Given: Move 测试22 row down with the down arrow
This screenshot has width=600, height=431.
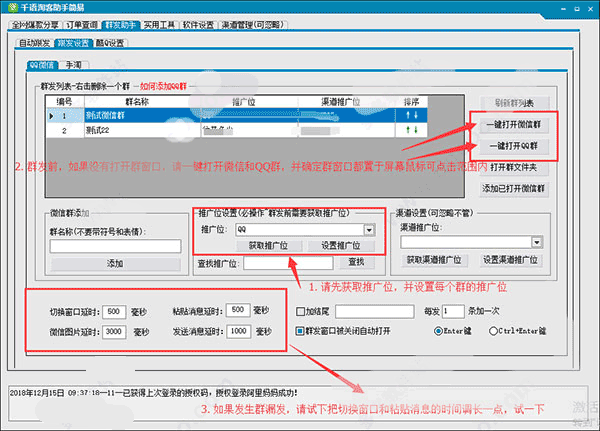Looking at the screenshot, I should (x=416, y=130).
